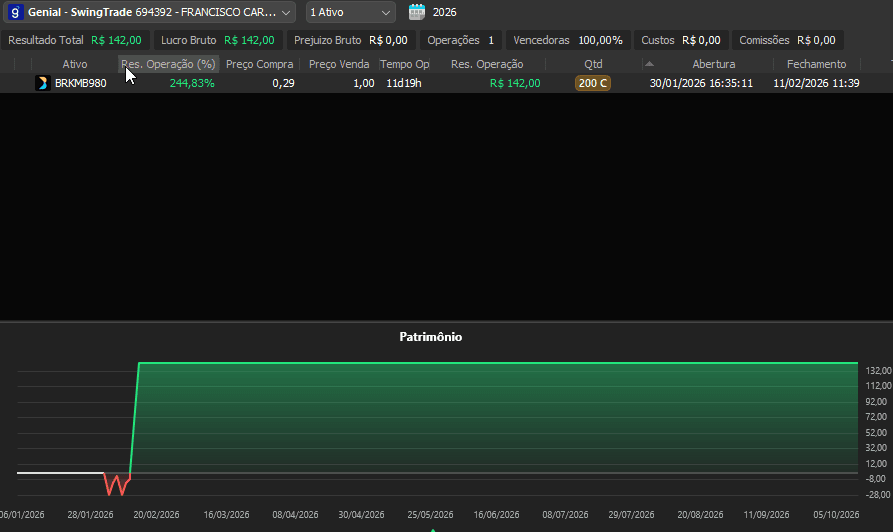Sort by the Preço Venda column header
The width and height of the screenshot is (893, 532).
339,64
